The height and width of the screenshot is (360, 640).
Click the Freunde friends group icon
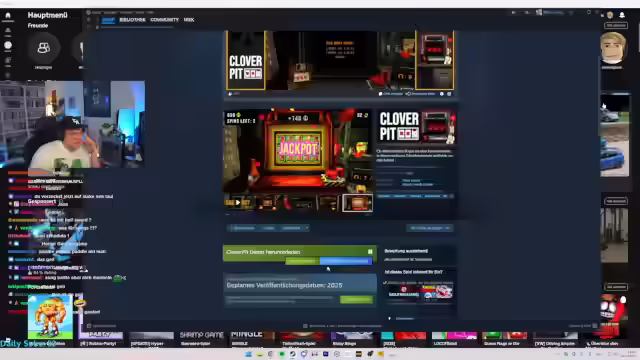(44, 48)
